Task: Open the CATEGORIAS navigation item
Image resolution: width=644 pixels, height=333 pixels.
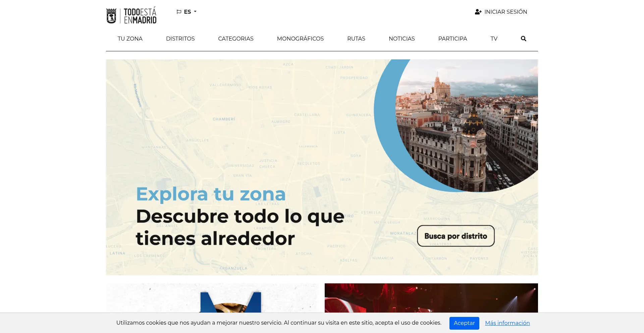Action: click(x=235, y=39)
